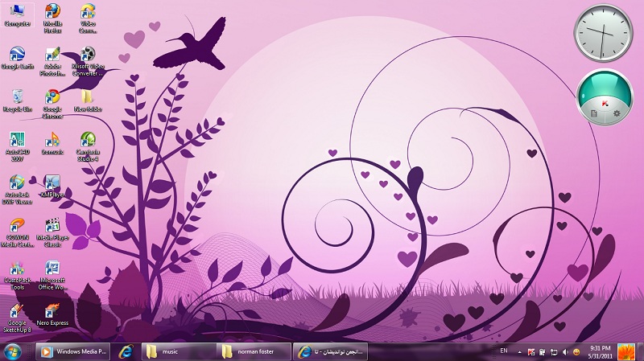This screenshot has width=644, height=361.
Task: Select the Media Player Classic icon
Action: [x=52, y=228]
